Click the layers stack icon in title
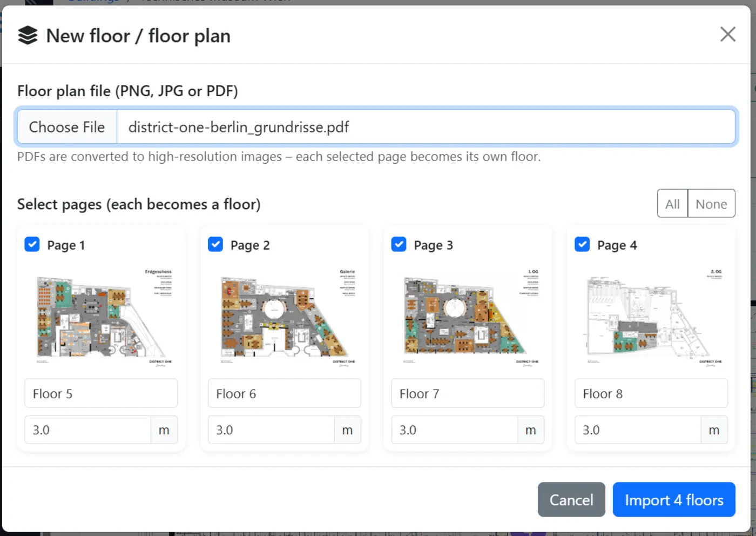This screenshot has width=756, height=536. [x=28, y=36]
